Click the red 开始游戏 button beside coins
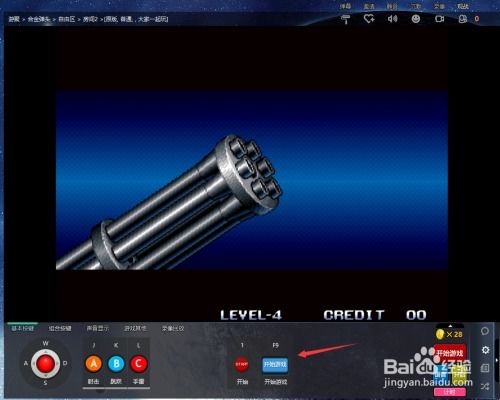 (450, 353)
